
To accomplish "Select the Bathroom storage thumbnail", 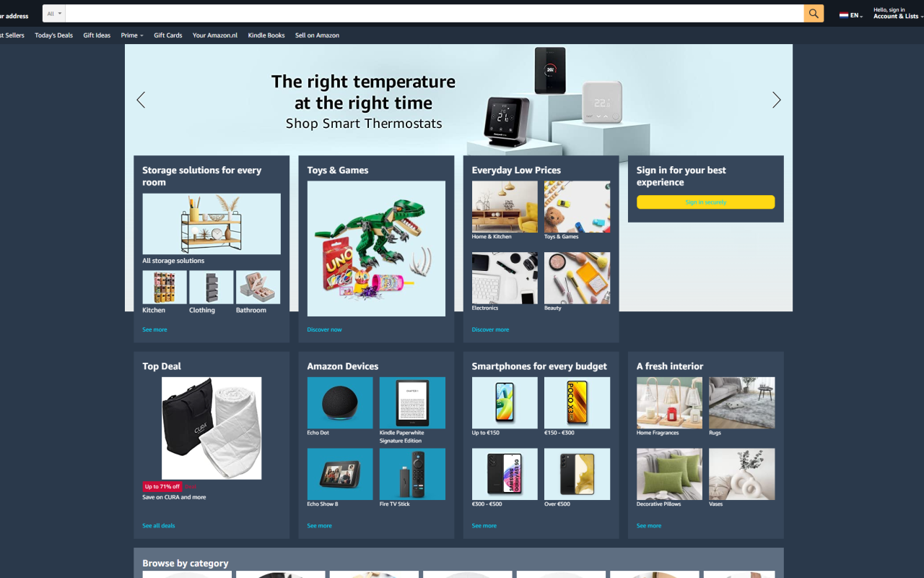I will pos(258,287).
